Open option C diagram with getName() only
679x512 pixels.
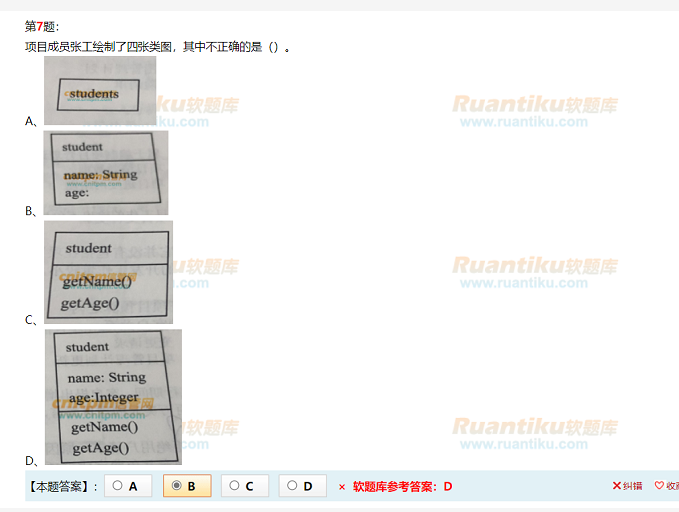click(108, 271)
